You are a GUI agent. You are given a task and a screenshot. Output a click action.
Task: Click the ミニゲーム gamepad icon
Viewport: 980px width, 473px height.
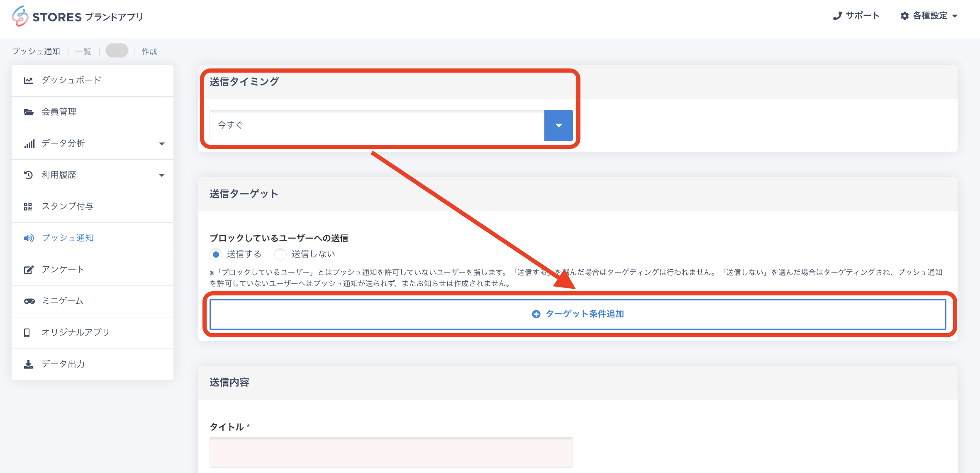29,301
